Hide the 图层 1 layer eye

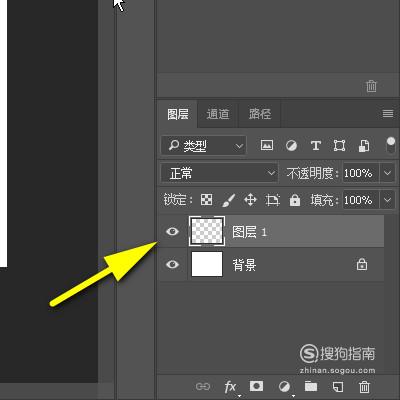pos(172,231)
